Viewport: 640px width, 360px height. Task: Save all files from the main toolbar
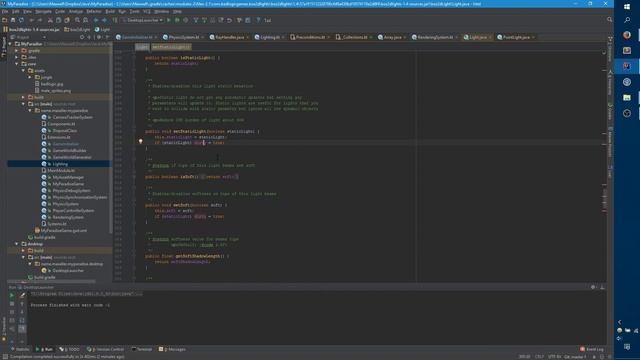[x=13, y=20]
